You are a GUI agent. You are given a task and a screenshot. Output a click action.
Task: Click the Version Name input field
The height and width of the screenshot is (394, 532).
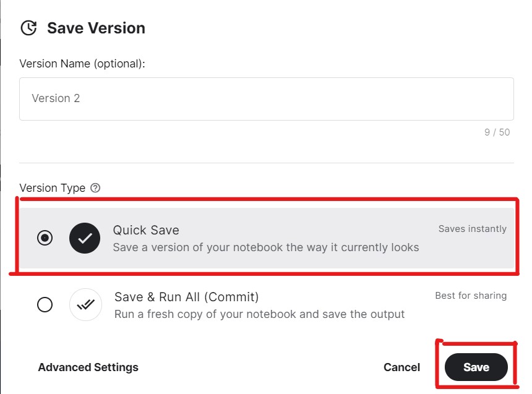[x=267, y=99]
